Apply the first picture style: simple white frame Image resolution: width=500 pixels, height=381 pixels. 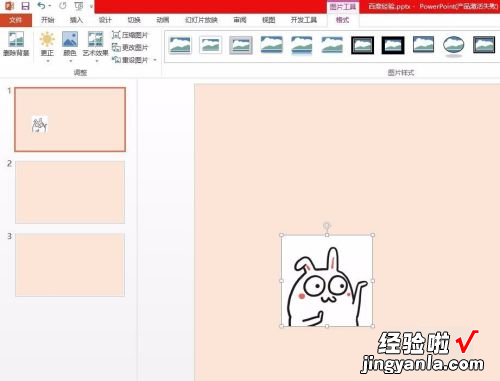[x=180, y=45]
